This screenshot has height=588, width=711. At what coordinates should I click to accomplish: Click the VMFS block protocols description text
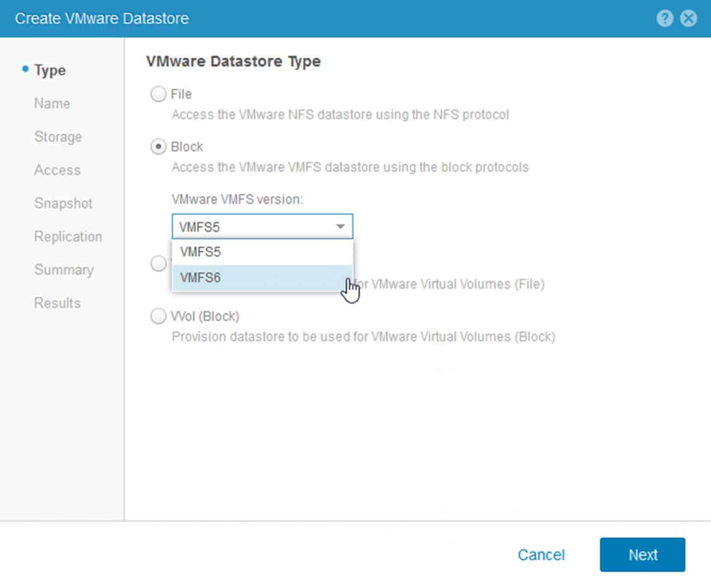(x=350, y=167)
